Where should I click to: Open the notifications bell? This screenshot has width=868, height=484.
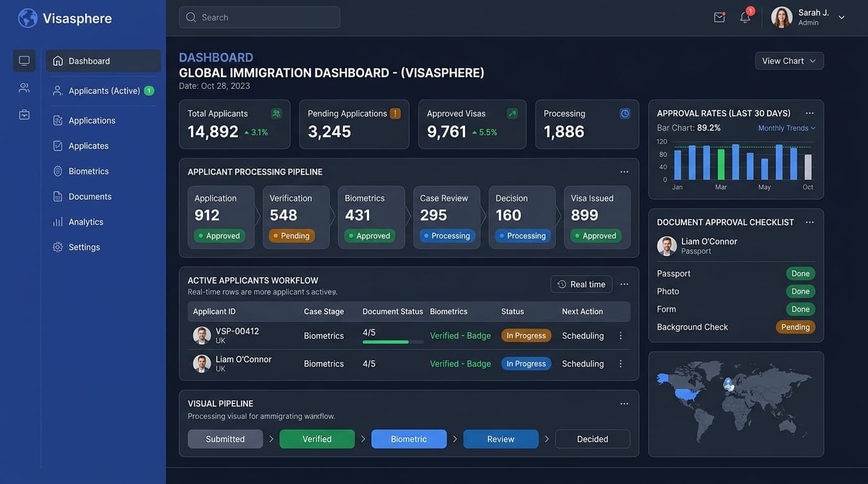pos(745,18)
